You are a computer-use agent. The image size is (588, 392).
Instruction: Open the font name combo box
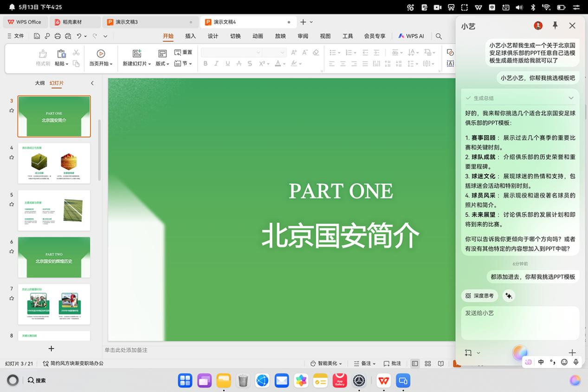[x=232, y=52]
